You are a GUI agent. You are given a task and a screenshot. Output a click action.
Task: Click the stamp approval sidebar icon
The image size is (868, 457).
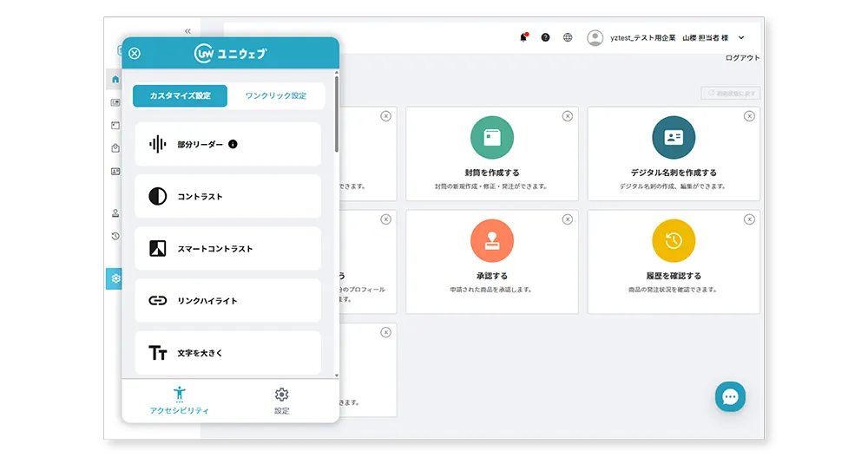click(115, 213)
